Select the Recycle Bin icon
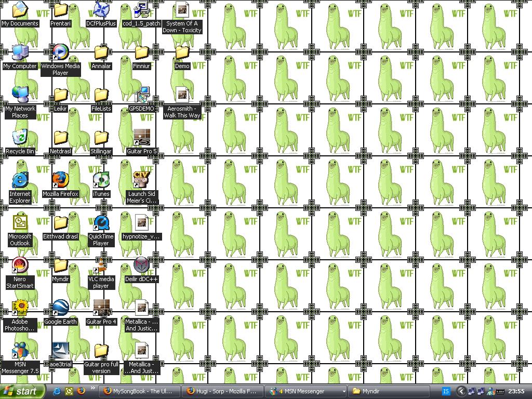 pos(20,141)
